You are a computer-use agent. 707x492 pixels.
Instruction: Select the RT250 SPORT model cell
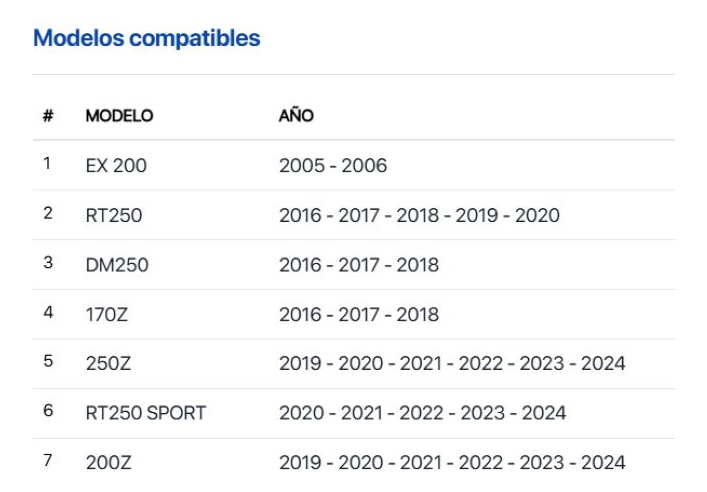(x=146, y=413)
